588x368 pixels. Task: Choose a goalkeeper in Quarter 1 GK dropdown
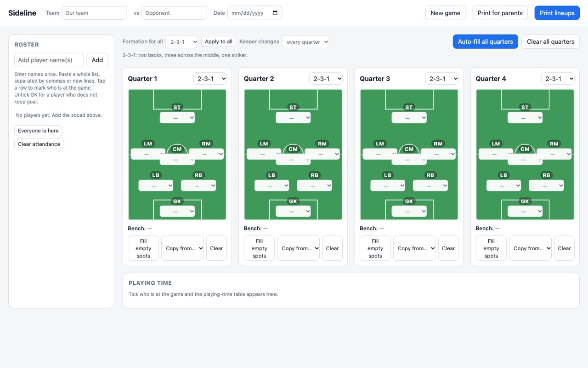(x=177, y=212)
